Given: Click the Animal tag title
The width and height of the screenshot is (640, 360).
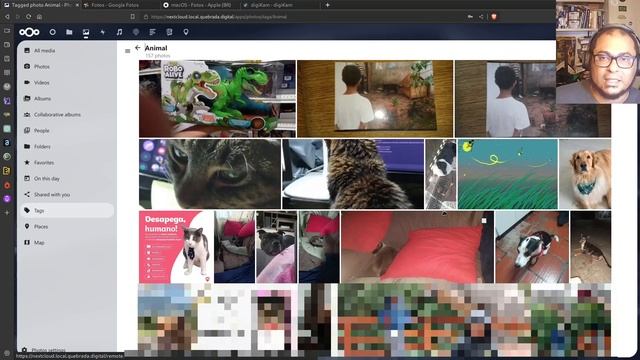Looking at the screenshot, I should (x=156, y=48).
